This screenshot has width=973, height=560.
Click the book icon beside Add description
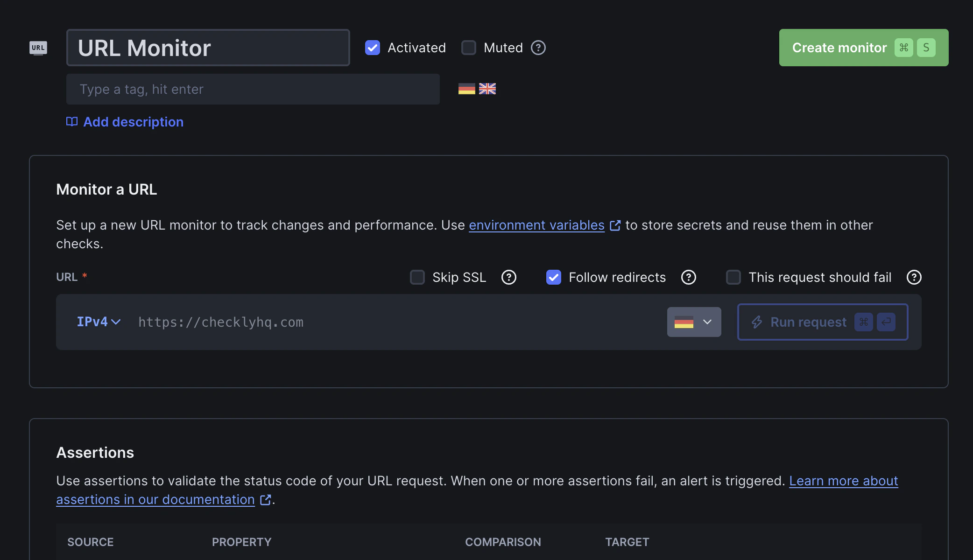(71, 121)
